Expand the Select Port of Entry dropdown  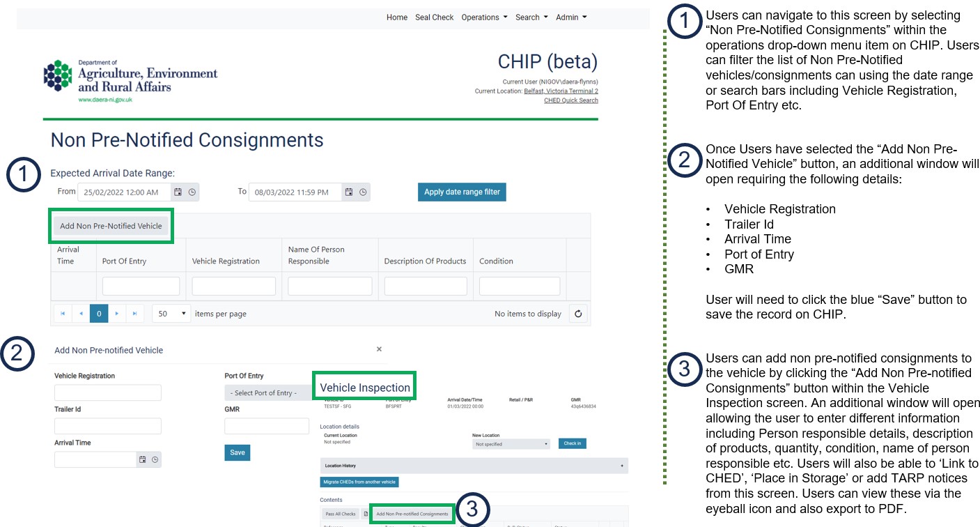[x=267, y=393]
